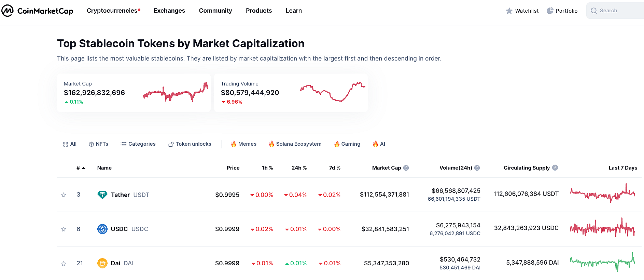Click the Market Cap sparkline chart

pyautogui.click(x=176, y=92)
